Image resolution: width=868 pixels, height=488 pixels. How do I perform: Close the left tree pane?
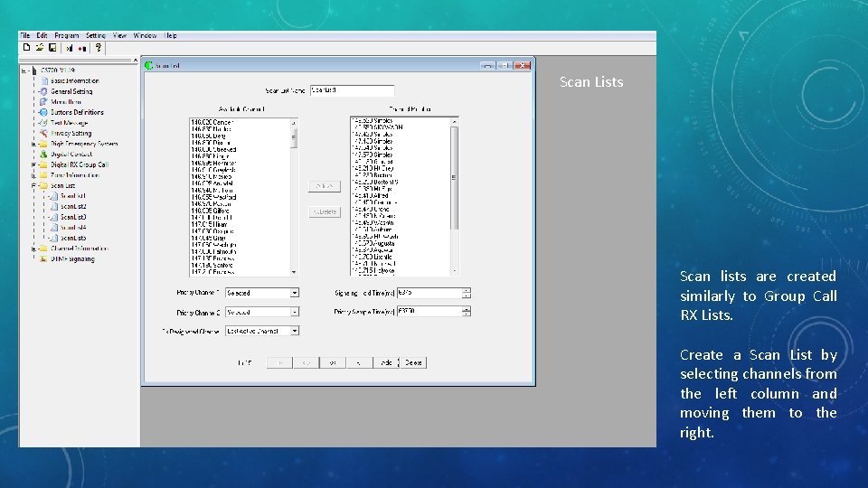pos(135,60)
